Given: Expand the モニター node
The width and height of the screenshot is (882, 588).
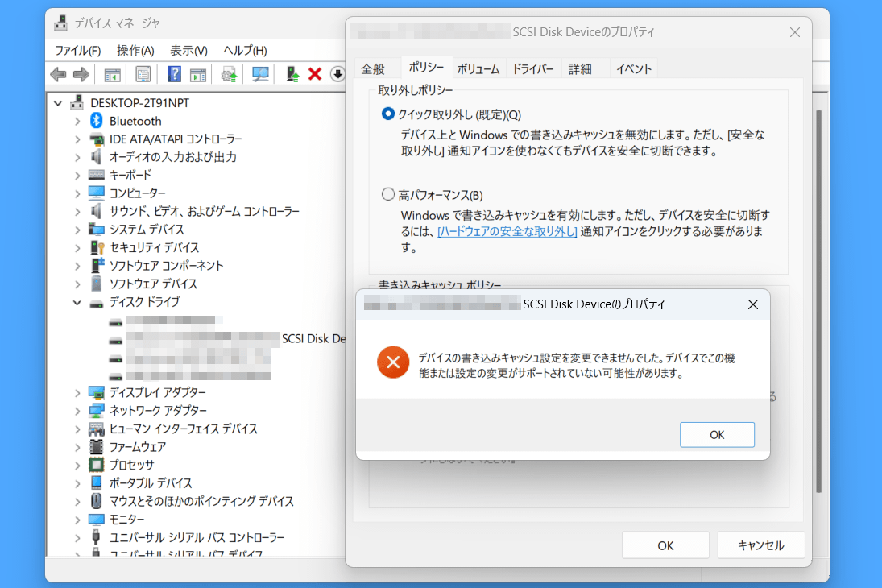Looking at the screenshot, I should pyautogui.click(x=77, y=520).
